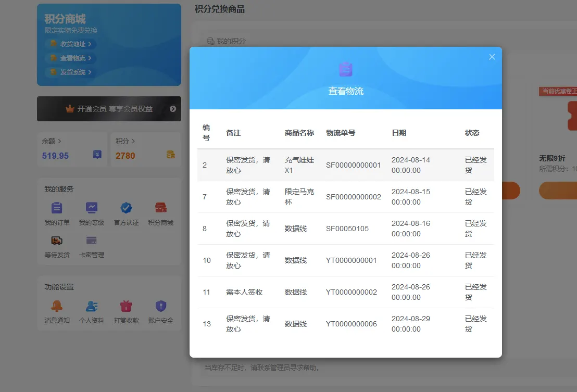Open 个人资料 profile icon
Viewport: 577px width, 392px height.
pyautogui.click(x=91, y=306)
